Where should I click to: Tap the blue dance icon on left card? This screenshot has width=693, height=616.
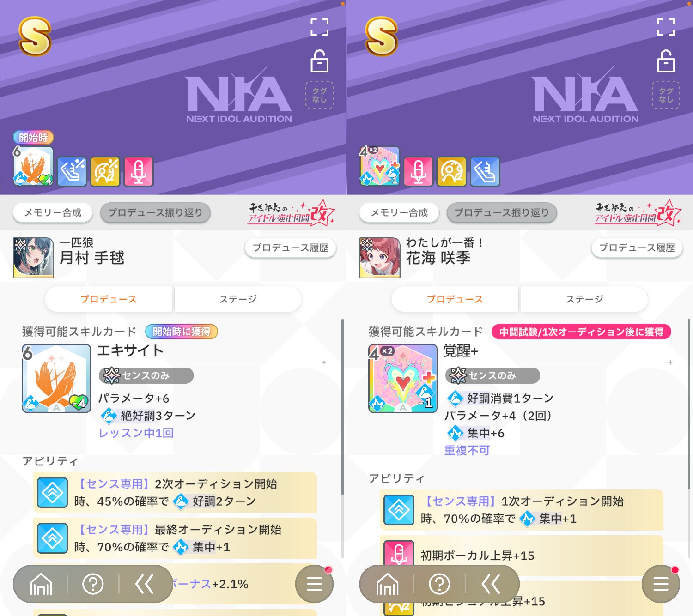click(72, 172)
